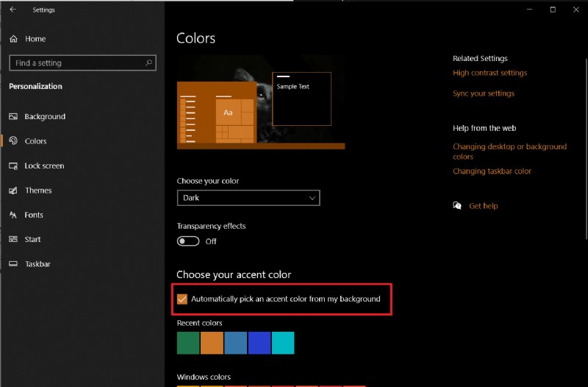The width and height of the screenshot is (588, 387).
Task: Click the Get help chat icon
Action: (x=456, y=206)
